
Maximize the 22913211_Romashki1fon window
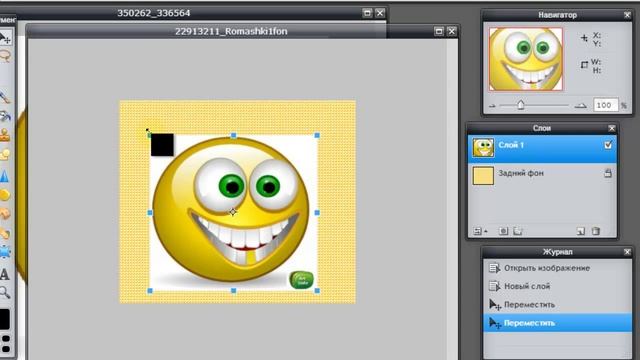pos(439,31)
